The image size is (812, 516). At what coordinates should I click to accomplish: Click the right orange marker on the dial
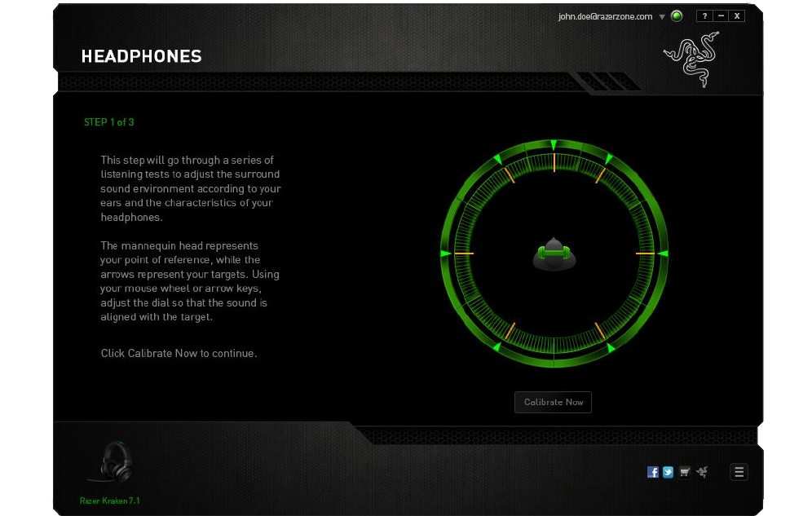645,254
